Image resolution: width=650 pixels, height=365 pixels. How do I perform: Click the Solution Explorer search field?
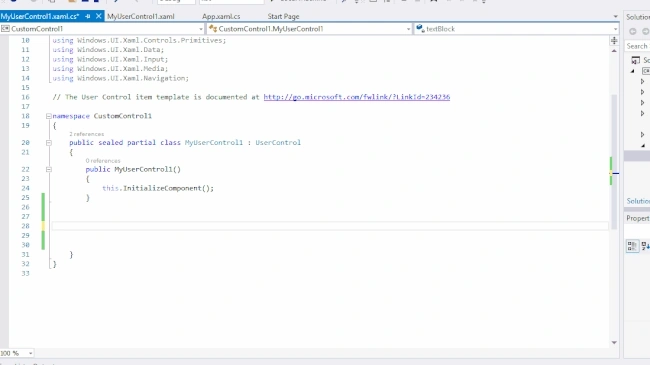(x=637, y=46)
